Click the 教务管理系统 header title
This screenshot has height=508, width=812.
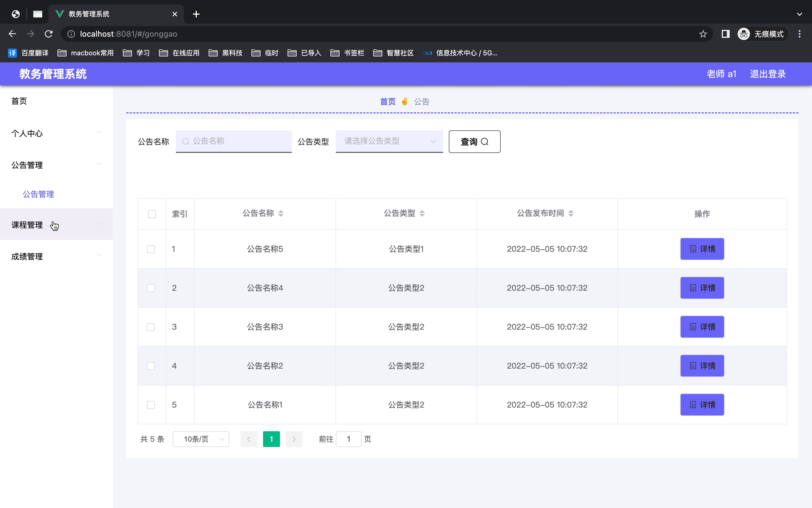[53, 74]
